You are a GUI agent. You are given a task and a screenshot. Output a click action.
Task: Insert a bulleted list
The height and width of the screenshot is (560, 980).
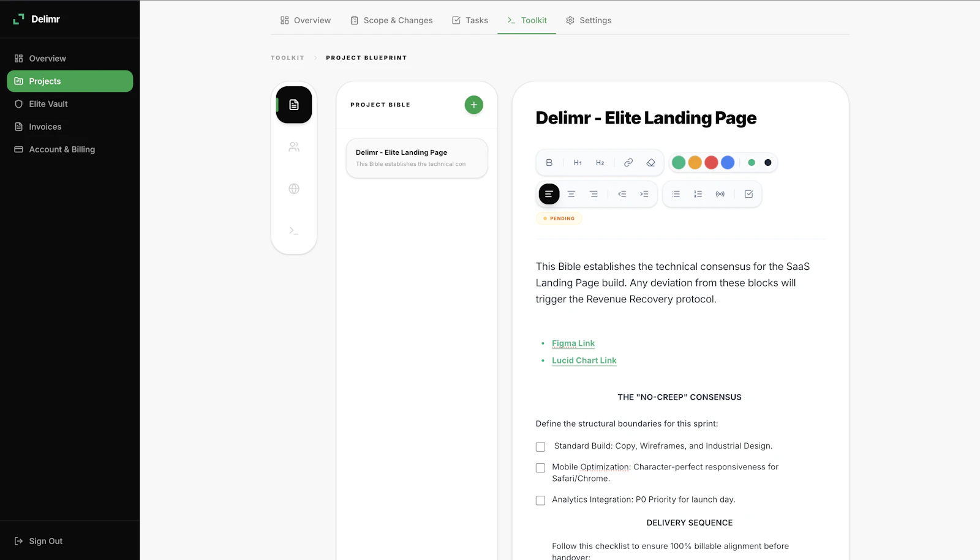[x=676, y=194]
